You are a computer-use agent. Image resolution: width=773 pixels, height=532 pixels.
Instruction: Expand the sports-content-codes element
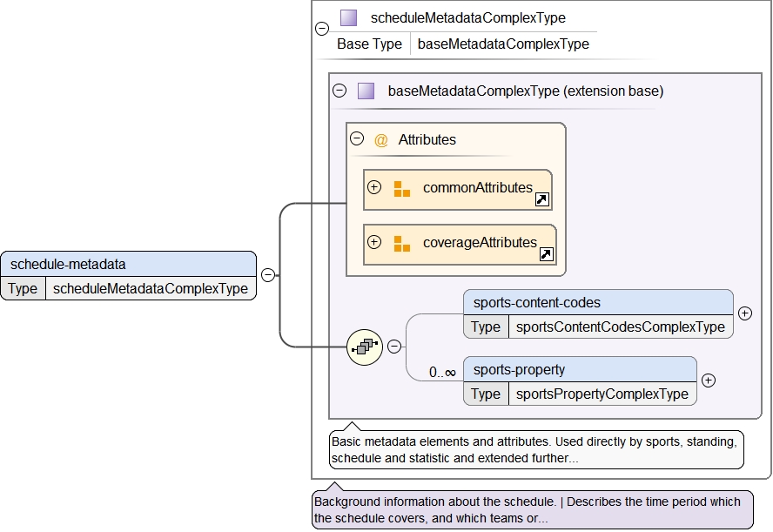point(745,313)
